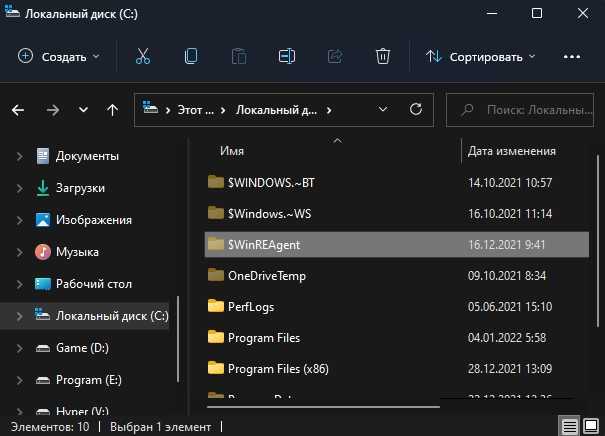Click the horizontal scrollbar of file list
The width and height of the screenshot is (605, 436).
pyautogui.click(x=323, y=406)
